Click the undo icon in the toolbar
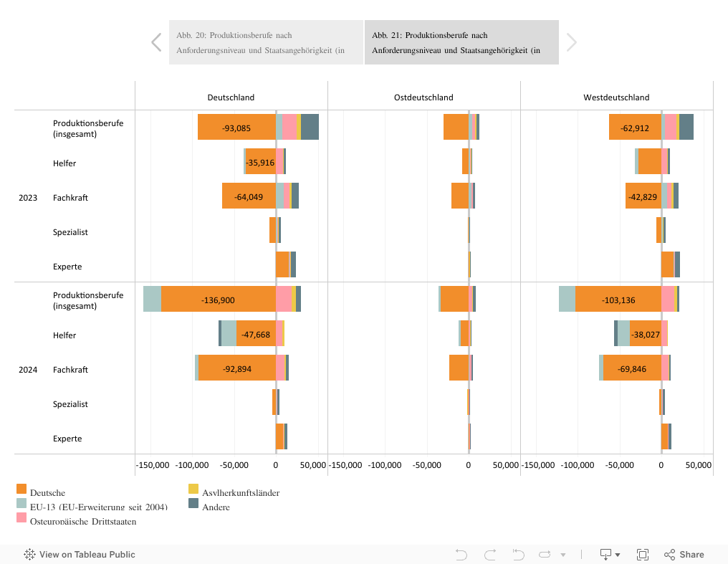The image size is (728, 564). 461,555
